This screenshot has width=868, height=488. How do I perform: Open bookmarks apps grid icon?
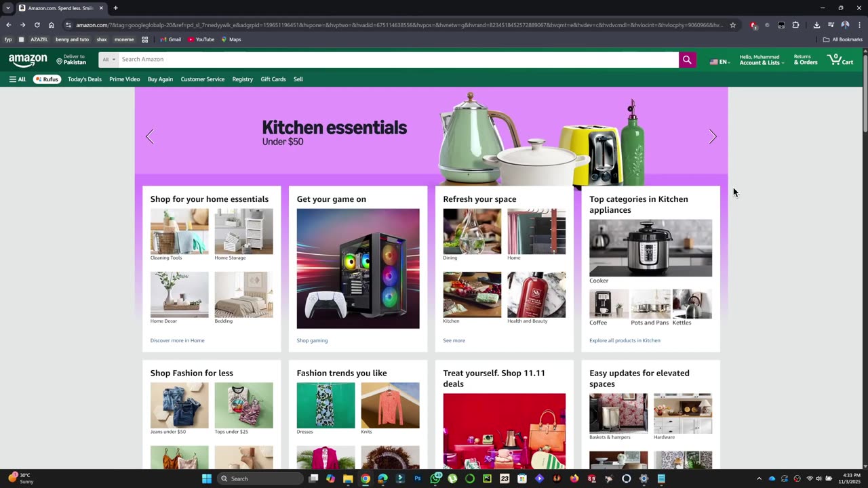click(144, 39)
